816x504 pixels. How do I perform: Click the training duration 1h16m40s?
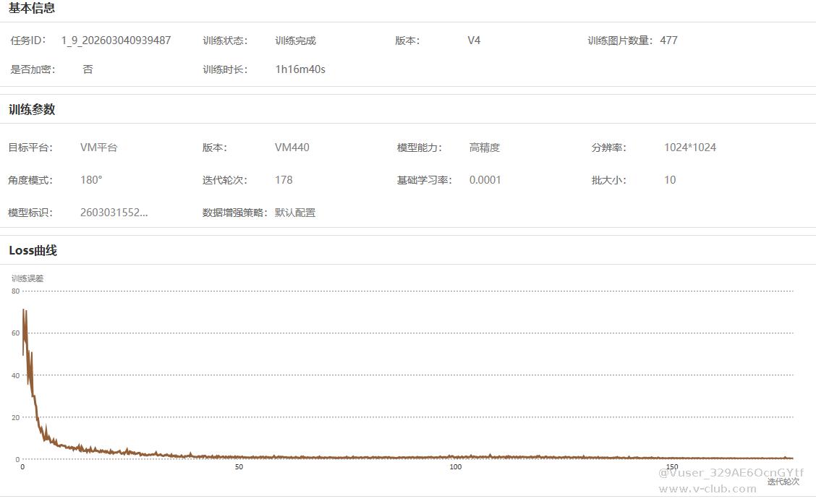coord(300,69)
